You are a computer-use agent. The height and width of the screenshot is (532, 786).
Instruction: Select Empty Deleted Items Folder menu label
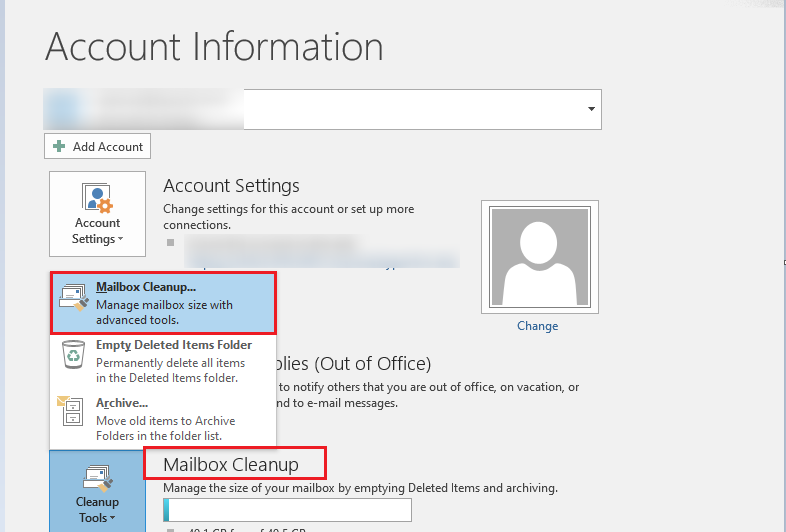pyautogui.click(x=173, y=345)
